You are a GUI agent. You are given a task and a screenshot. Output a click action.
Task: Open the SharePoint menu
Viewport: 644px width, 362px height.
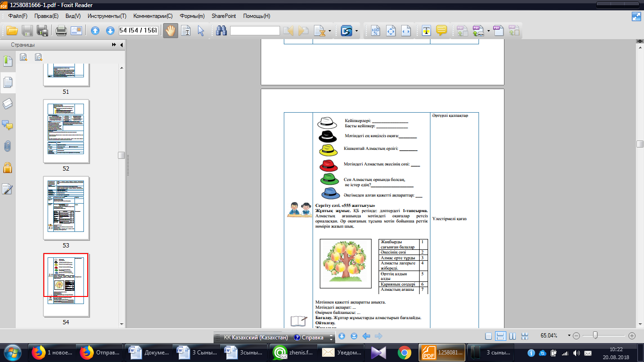point(224,16)
